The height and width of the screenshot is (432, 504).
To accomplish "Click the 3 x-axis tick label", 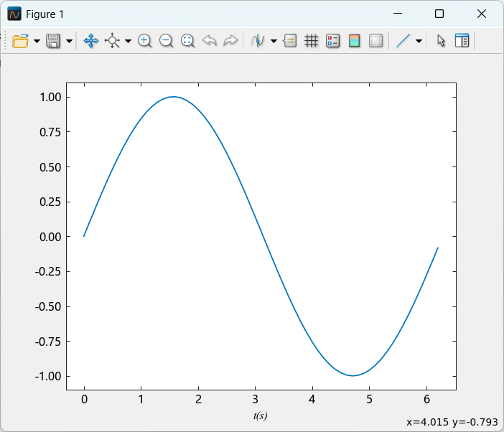I will click(255, 399).
